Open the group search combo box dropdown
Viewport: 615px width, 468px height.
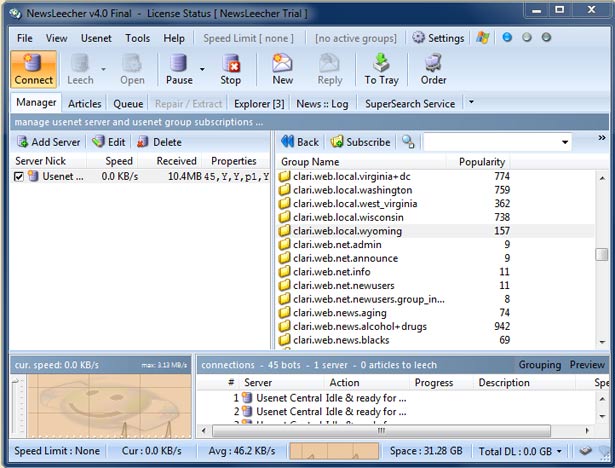coord(565,142)
